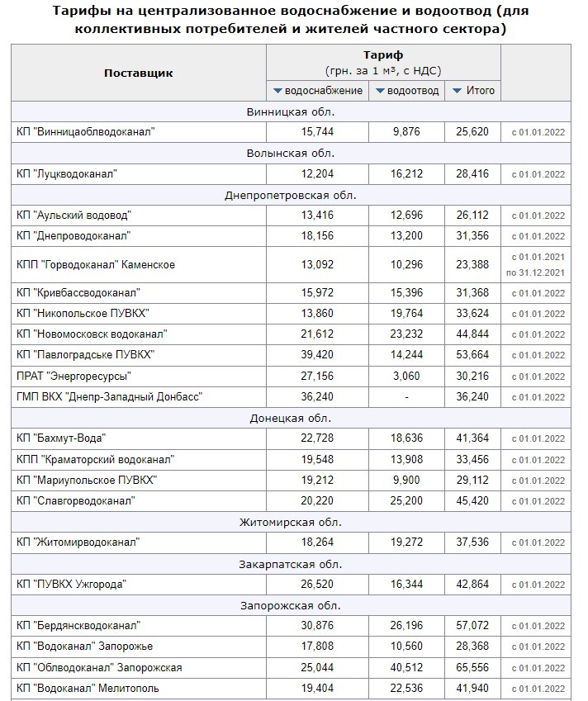Click the 65,556 total value cell
This screenshot has width=588, height=701.
click(x=473, y=667)
